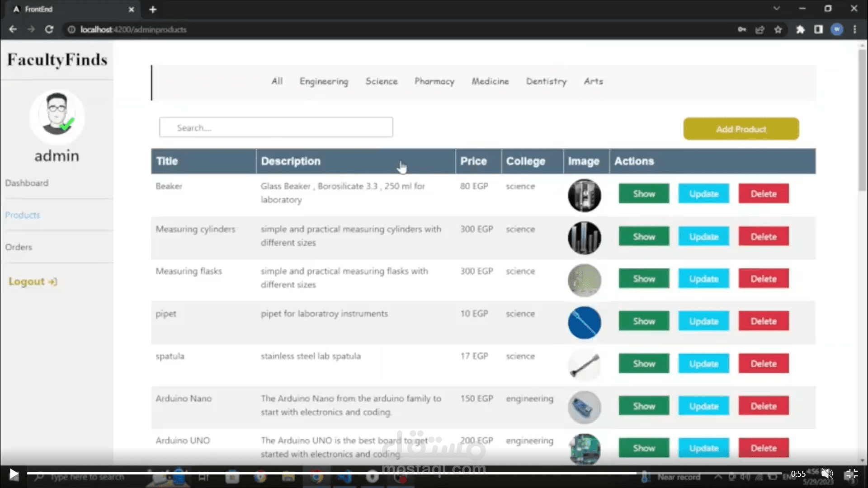
Task: Click the Add Product button
Action: pos(741,129)
